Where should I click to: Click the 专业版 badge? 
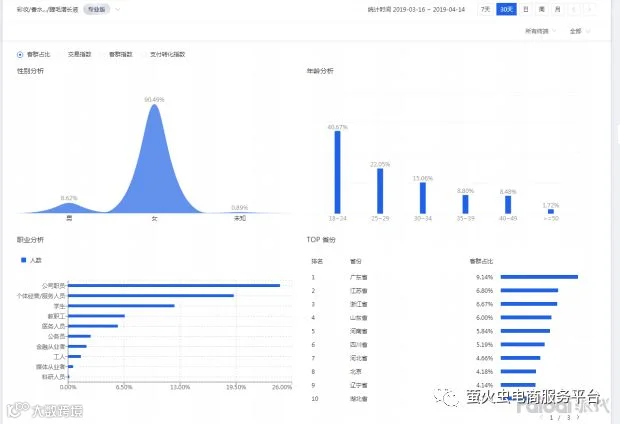point(96,9)
